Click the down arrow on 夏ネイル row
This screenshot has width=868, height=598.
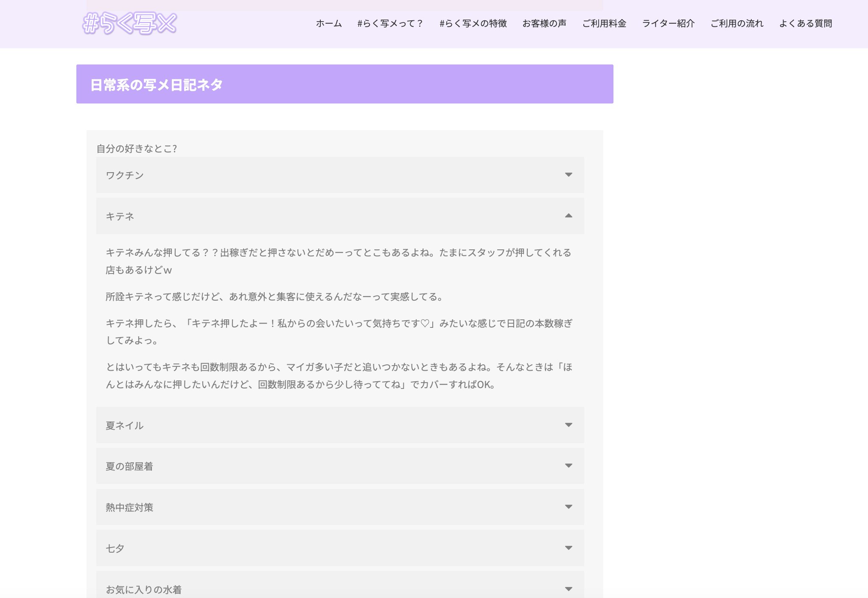(568, 425)
